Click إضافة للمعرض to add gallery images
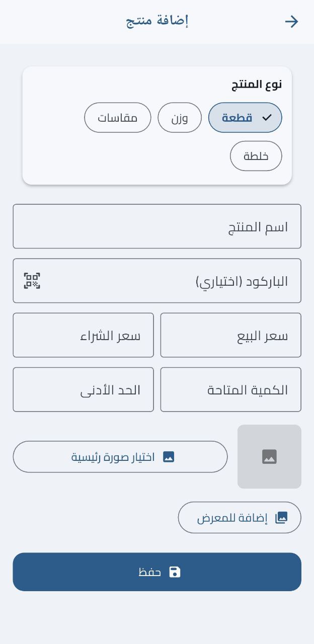 point(240,517)
